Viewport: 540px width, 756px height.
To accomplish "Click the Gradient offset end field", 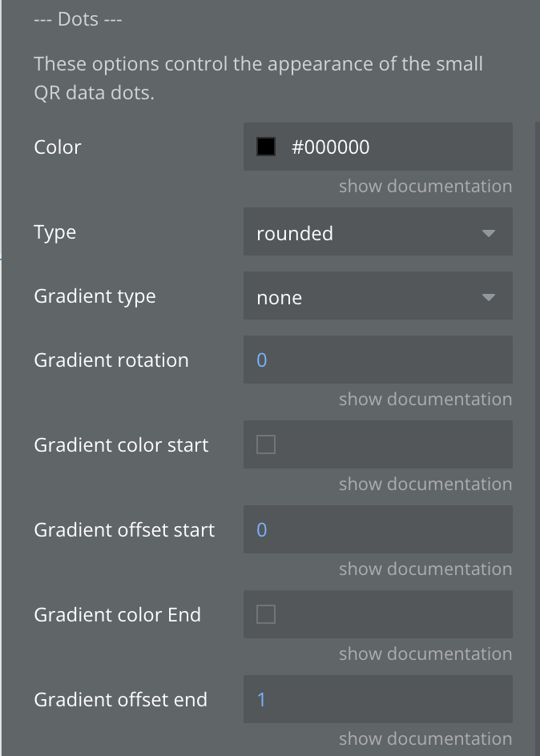I will coord(377,699).
